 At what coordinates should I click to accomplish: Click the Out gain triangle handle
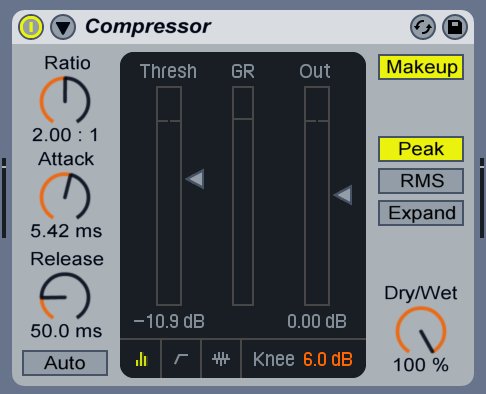point(343,195)
